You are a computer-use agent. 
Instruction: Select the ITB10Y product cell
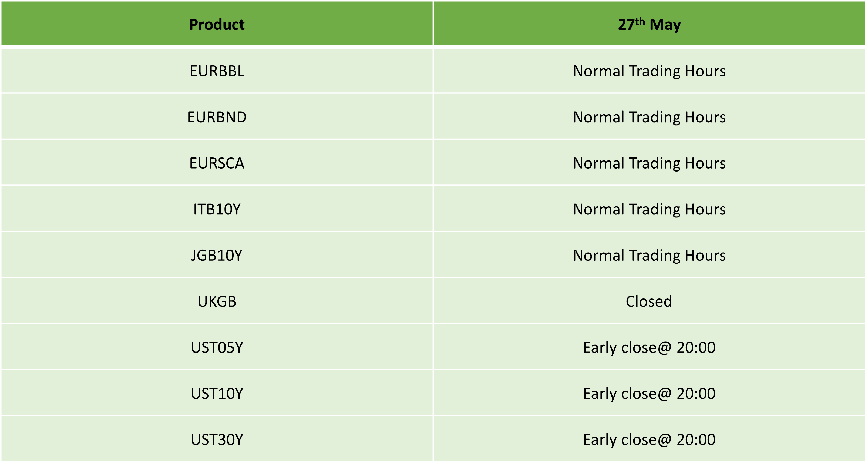217,209
